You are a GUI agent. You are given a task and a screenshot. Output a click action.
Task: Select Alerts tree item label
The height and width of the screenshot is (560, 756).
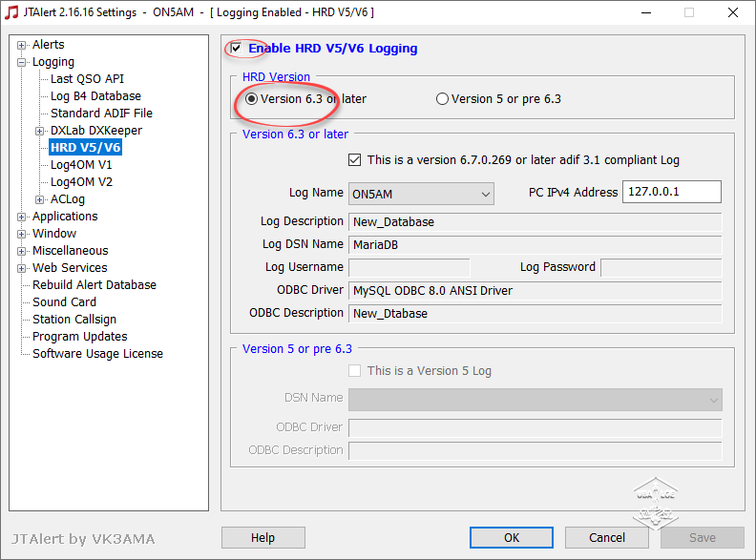49,44
